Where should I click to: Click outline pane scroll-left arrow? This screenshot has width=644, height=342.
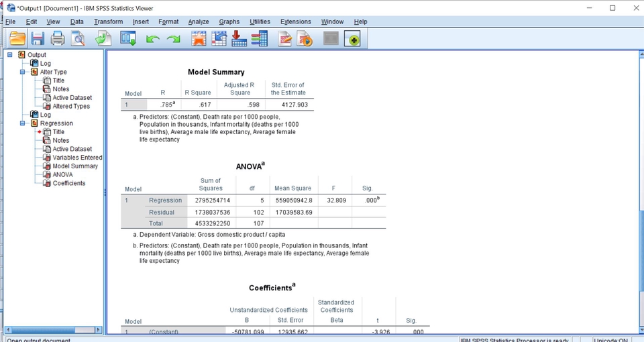7,330
